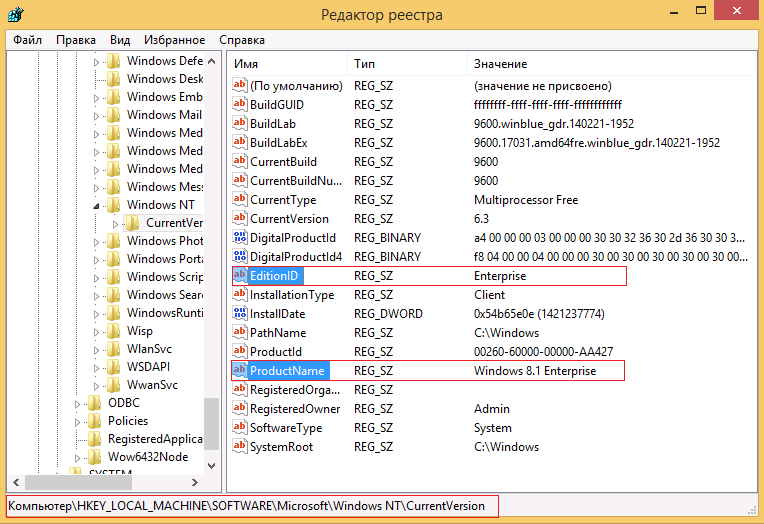Viewport: 764px width, 524px height.
Task: Click the tree's right scroll arrow
Action: click(195, 483)
